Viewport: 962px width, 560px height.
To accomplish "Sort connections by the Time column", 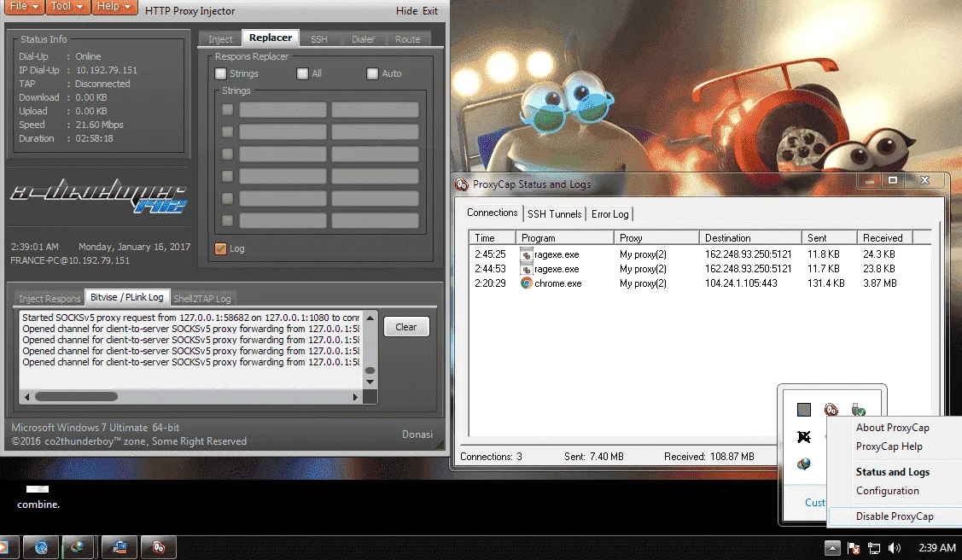I will [x=492, y=237].
